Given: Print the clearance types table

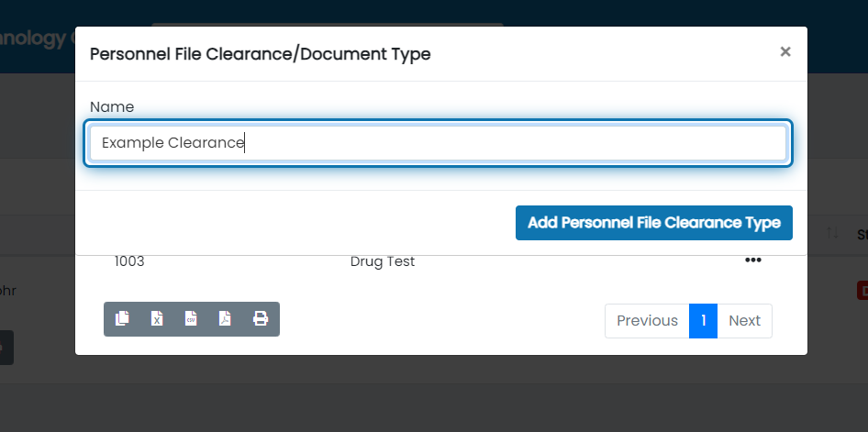Looking at the screenshot, I should point(261,319).
